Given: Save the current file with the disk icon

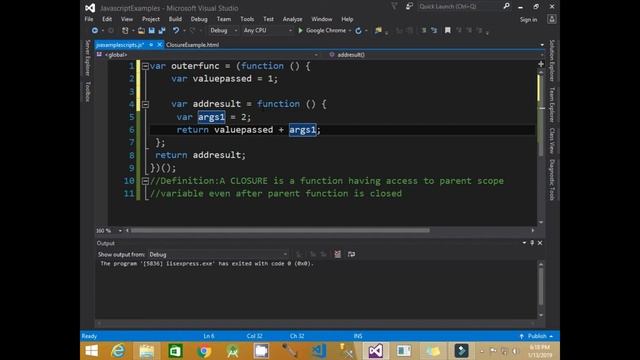Looking at the screenshot, I should coord(151,31).
